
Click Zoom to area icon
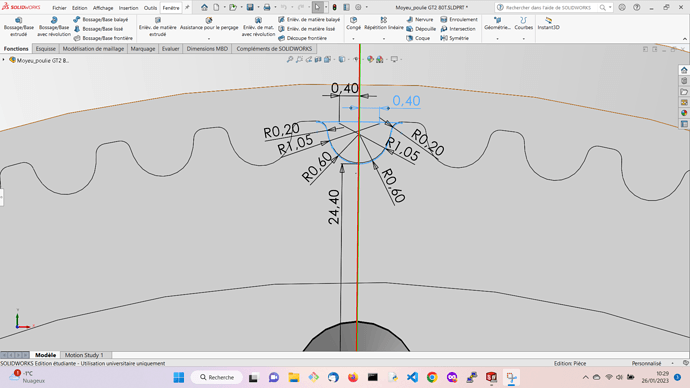pos(299,59)
